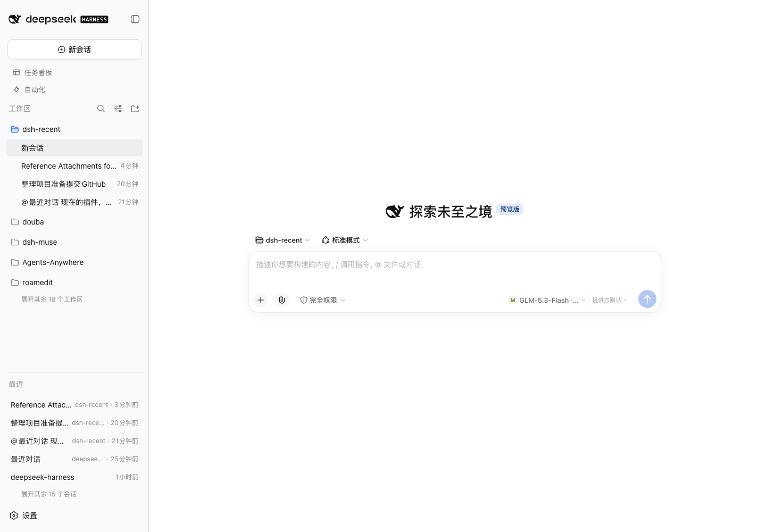The image size is (766, 532).
Task: Click the plus add button in composer
Action: click(261, 300)
